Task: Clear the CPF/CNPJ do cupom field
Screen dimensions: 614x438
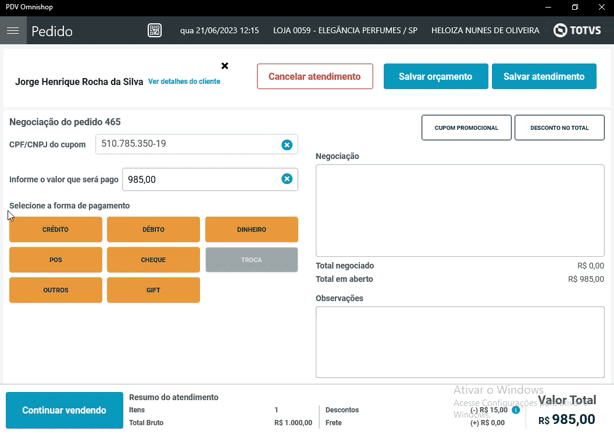Action: (287, 145)
